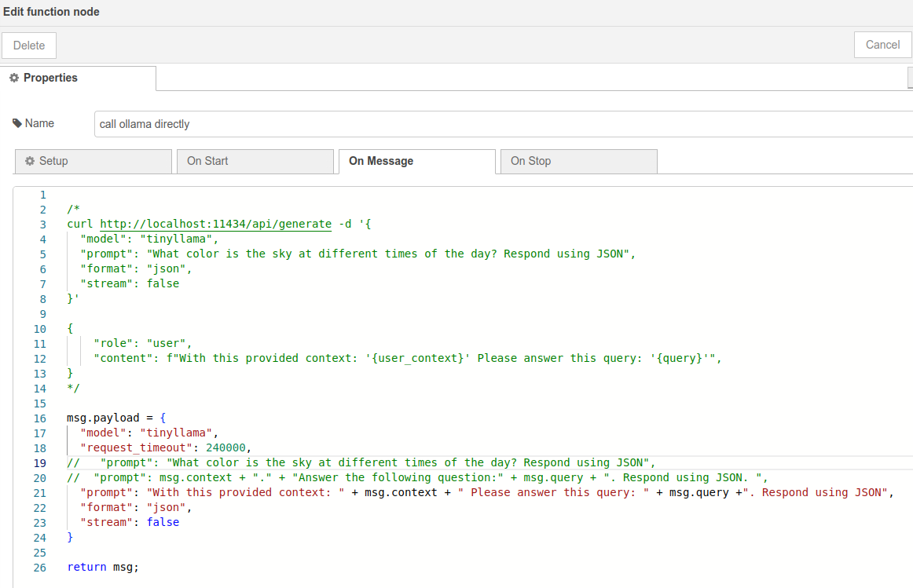Click the "content" comment line 12

click(408, 358)
